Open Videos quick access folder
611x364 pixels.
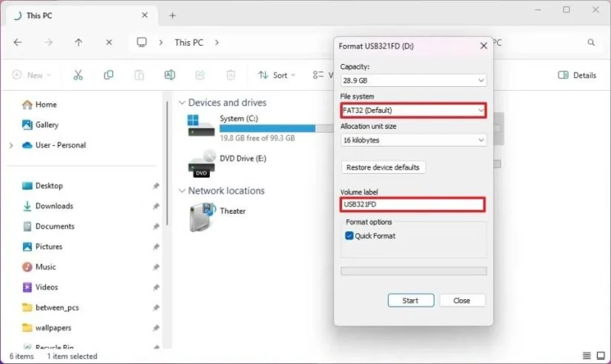(40, 287)
